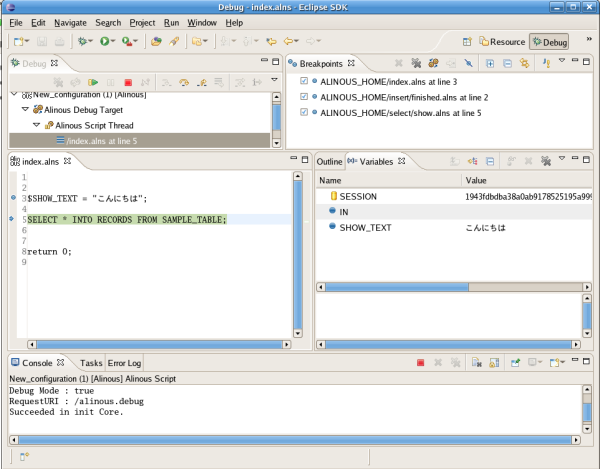The height and width of the screenshot is (469, 600).
Task: Collapse the Alinous Script Thread node
Action: [36, 125]
